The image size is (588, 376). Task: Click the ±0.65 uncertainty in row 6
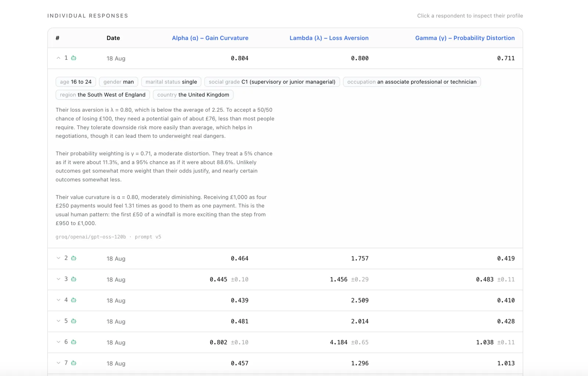point(360,342)
